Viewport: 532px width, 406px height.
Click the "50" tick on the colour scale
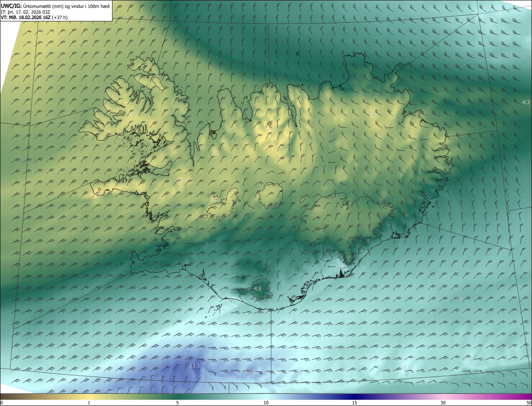coord(529,403)
